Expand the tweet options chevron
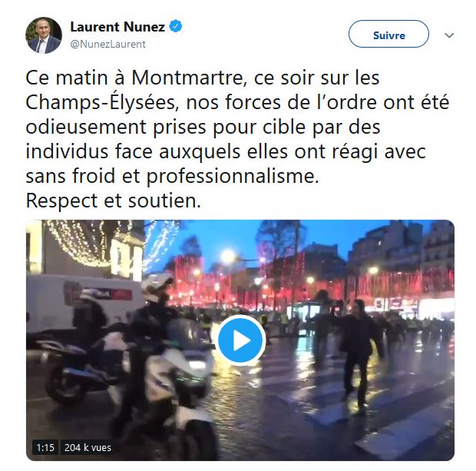The width and height of the screenshot is (476, 471). tap(449, 35)
